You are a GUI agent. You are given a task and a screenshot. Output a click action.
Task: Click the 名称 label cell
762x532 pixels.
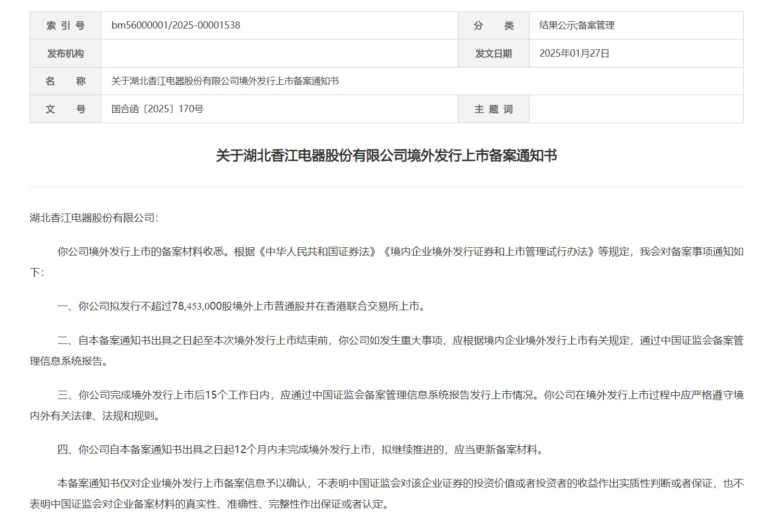point(65,81)
